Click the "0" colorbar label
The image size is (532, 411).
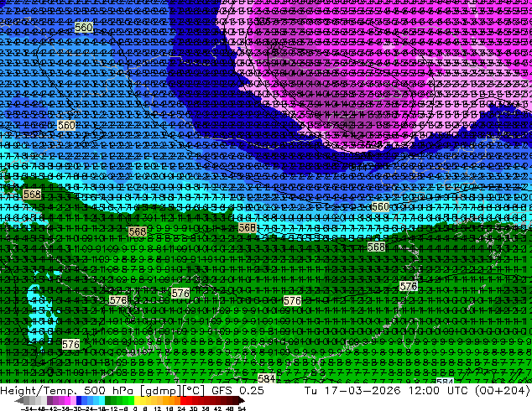point(135,408)
